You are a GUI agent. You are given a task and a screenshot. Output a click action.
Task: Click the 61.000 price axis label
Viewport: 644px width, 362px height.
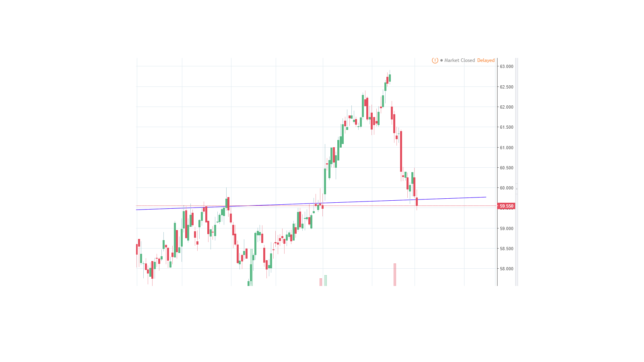(506, 148)
